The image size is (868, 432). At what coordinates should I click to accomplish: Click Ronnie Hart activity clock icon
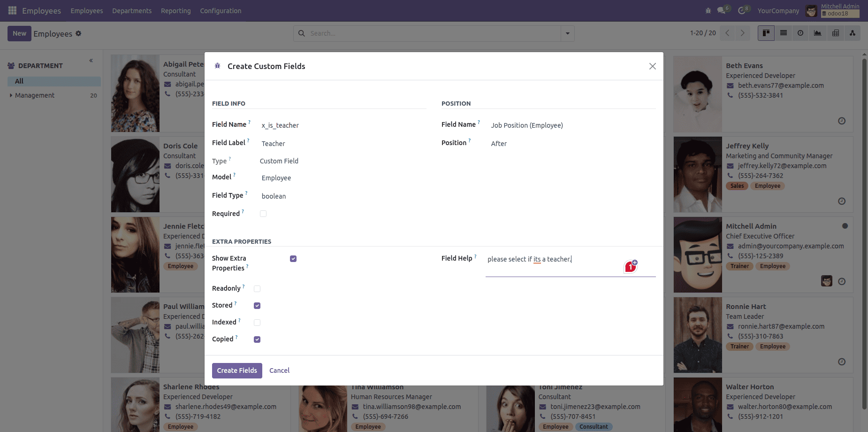(842, 362)
